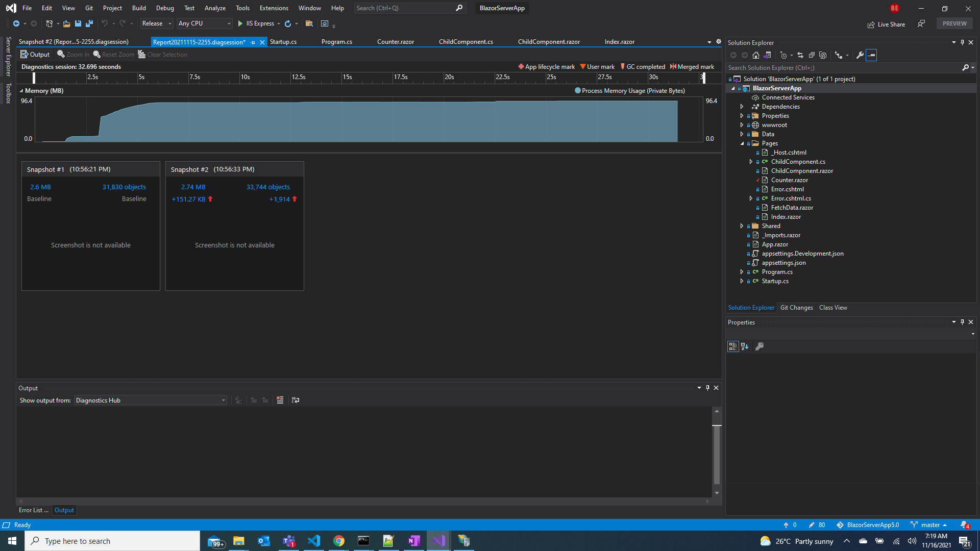Screen dimensions: 980x551
Task: Click the Home icon in Solution Explorer toolbar
Action: click(x=755, y=55)
